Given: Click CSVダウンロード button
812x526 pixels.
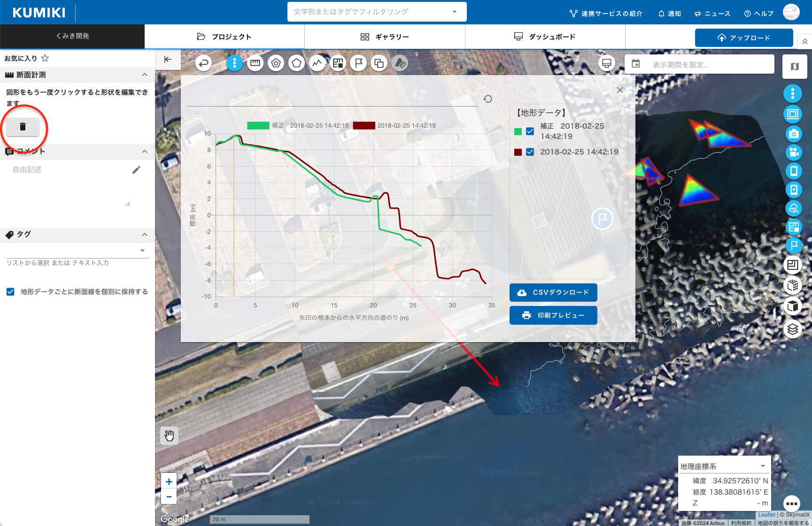Looking at the screenshot, I should pos(553,292).
